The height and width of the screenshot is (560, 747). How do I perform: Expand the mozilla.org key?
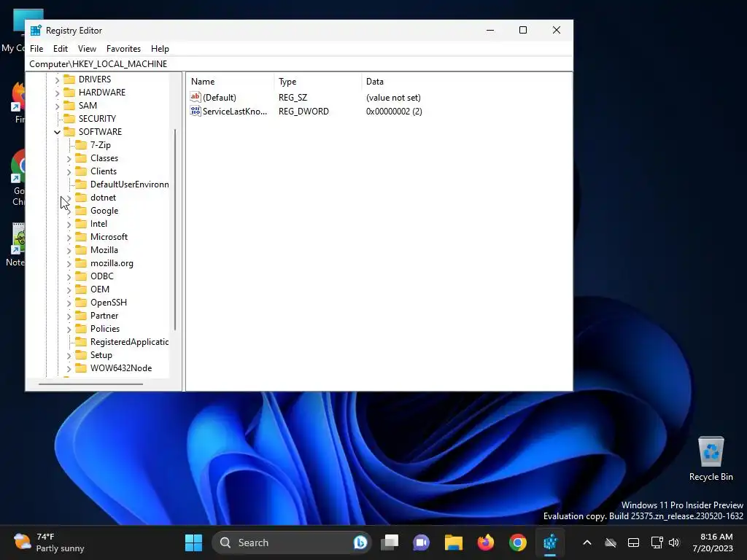coord(69,263)
